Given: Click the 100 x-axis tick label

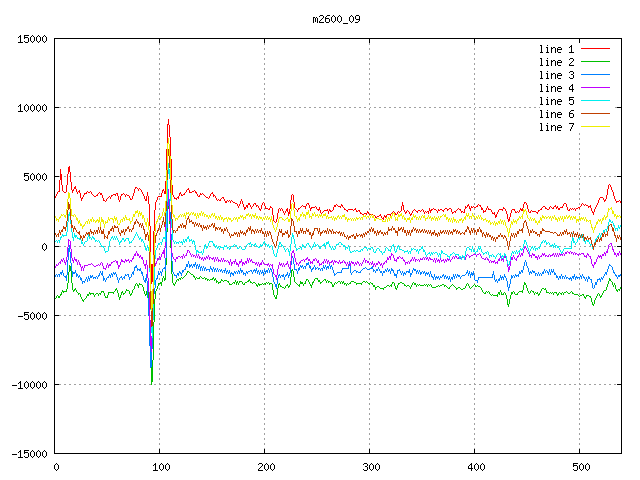Looking at the screenshot, I should (x=160, y=467).
